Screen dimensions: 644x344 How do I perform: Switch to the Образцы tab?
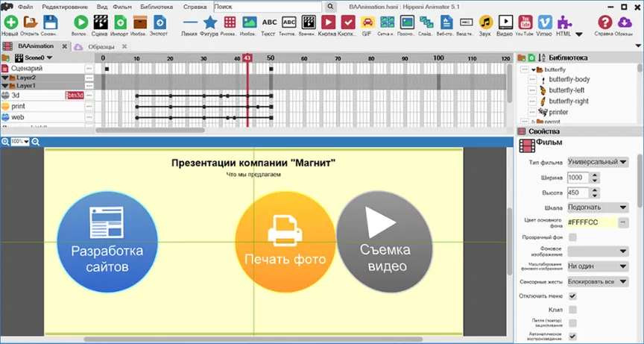coord(101,46)
